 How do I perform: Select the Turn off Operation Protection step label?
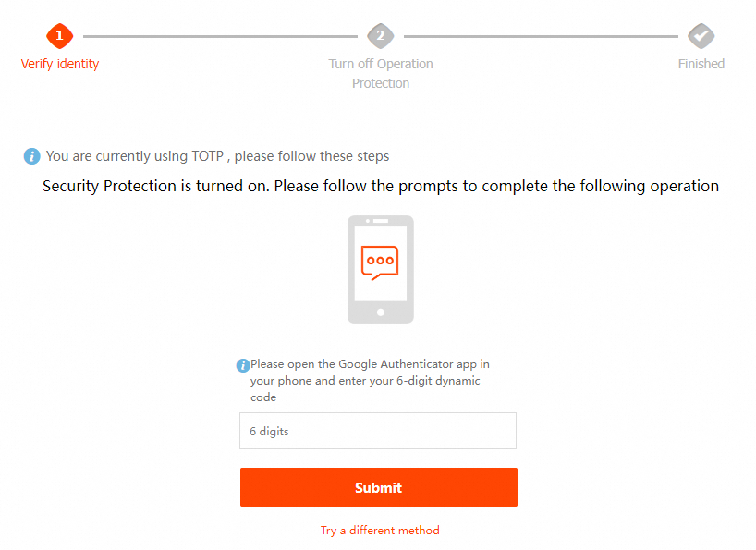(381, 73)
